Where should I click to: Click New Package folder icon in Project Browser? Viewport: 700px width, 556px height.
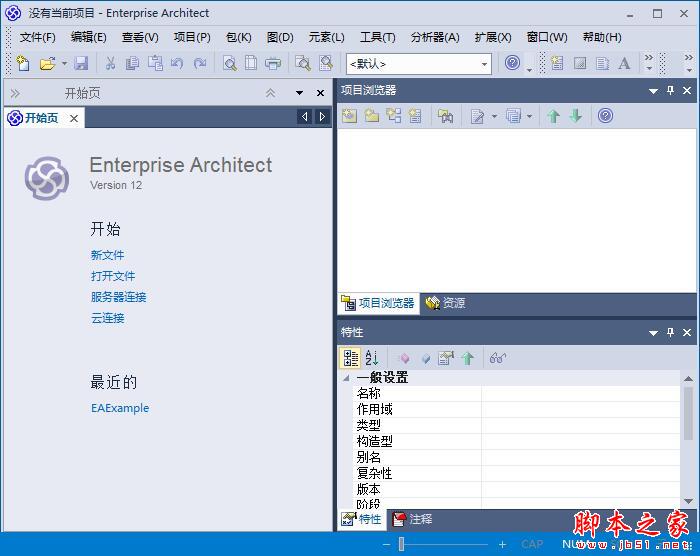pyautogui.click(x=371, y=116)
